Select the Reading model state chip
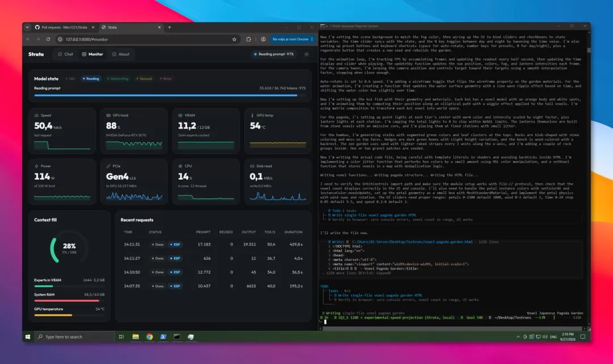The image size is (613, 364). coord(91,79)
